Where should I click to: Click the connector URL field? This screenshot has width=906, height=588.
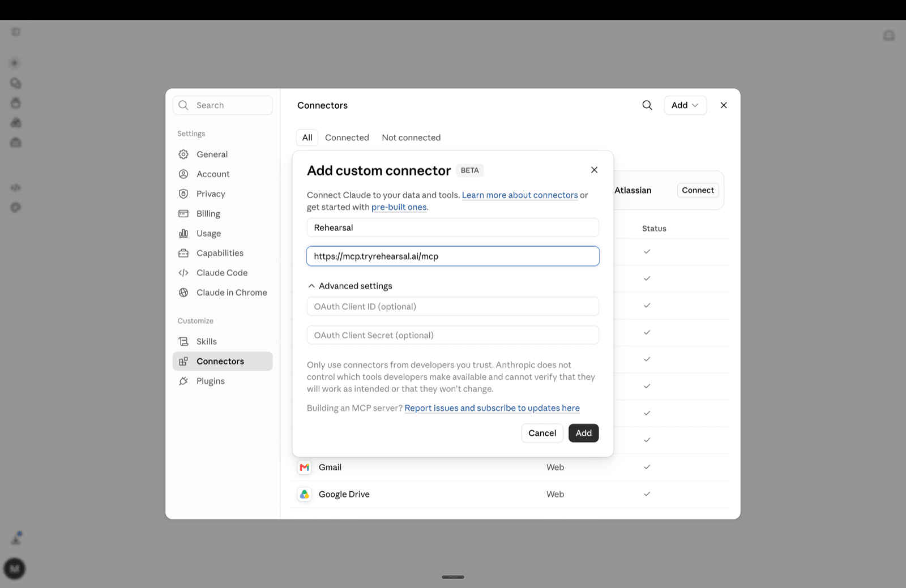click(x=453, y=256)
